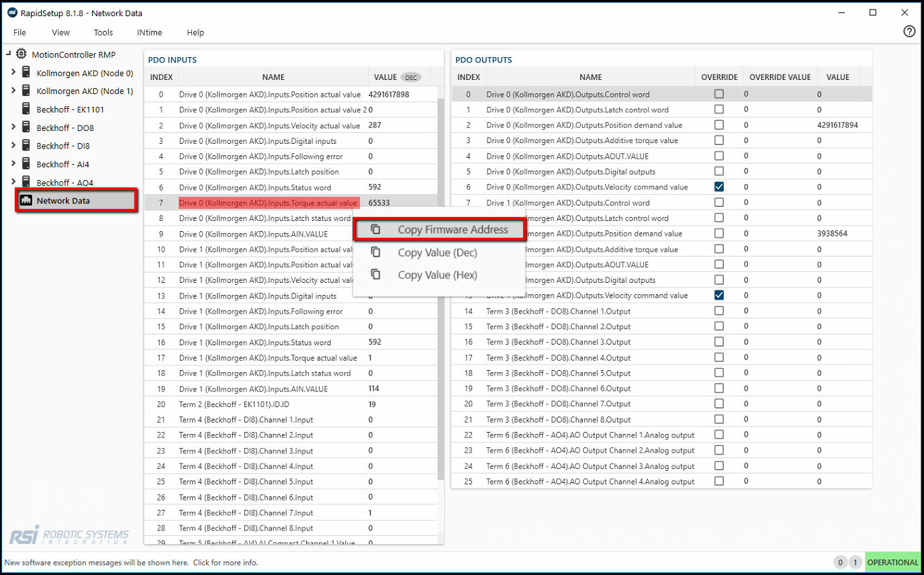Click the Network Data ethernet icon

[26, 200]
